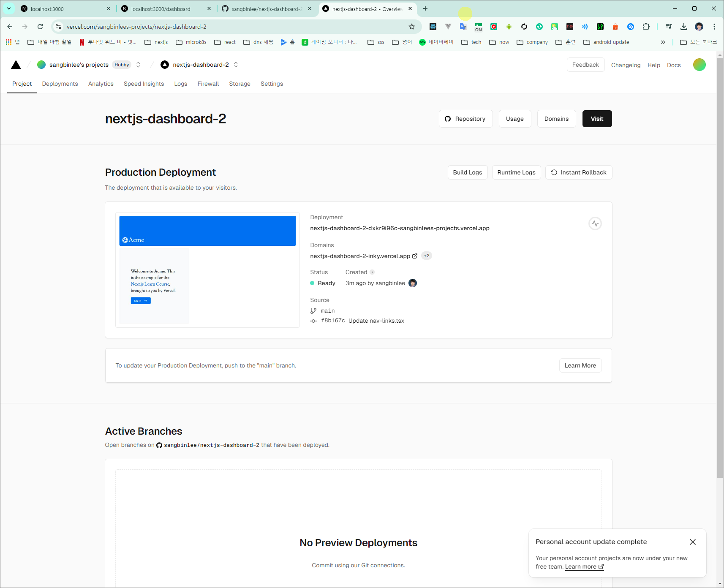This screenshot has height=588, width=724.
Task: Click the React Developer Tools extension icon
Action: (x=433, y=27)
